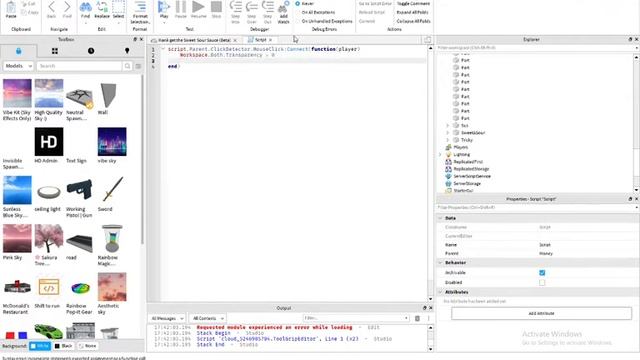640x360 pixels.
Task: Open the All Contexts output dropdown
Action: 207,318
